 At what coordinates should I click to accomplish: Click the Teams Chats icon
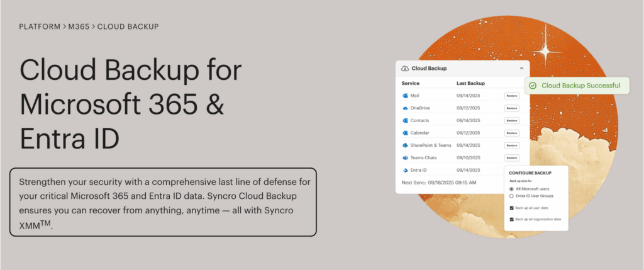[405, 158]
